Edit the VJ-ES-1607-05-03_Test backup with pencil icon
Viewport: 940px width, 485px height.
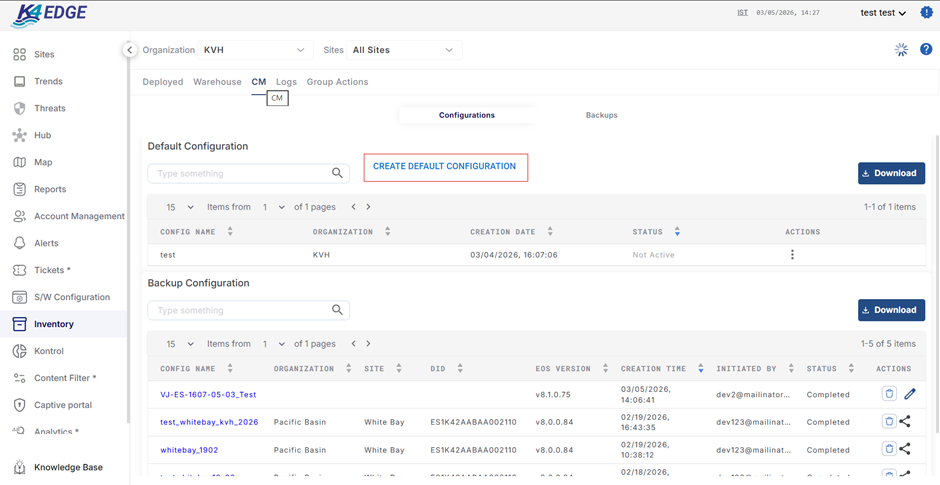909,394
